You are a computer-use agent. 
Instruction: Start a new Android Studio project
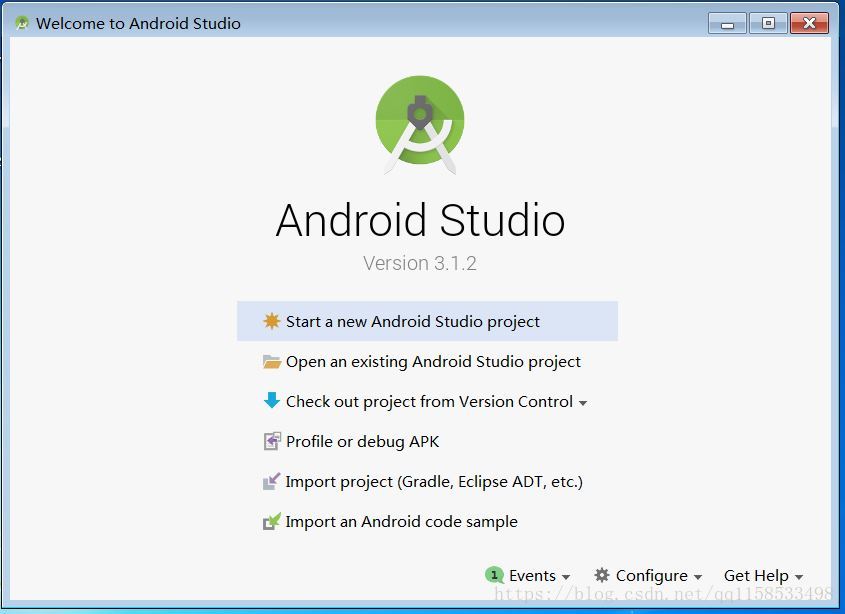(427, 321)
